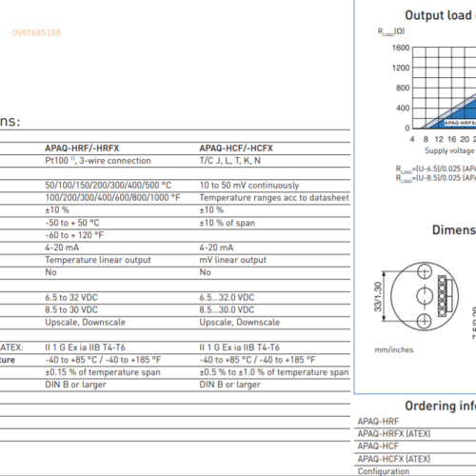Click 'No' in the APAQ-HCF column
Screen dimensions: 476x476
206,272
